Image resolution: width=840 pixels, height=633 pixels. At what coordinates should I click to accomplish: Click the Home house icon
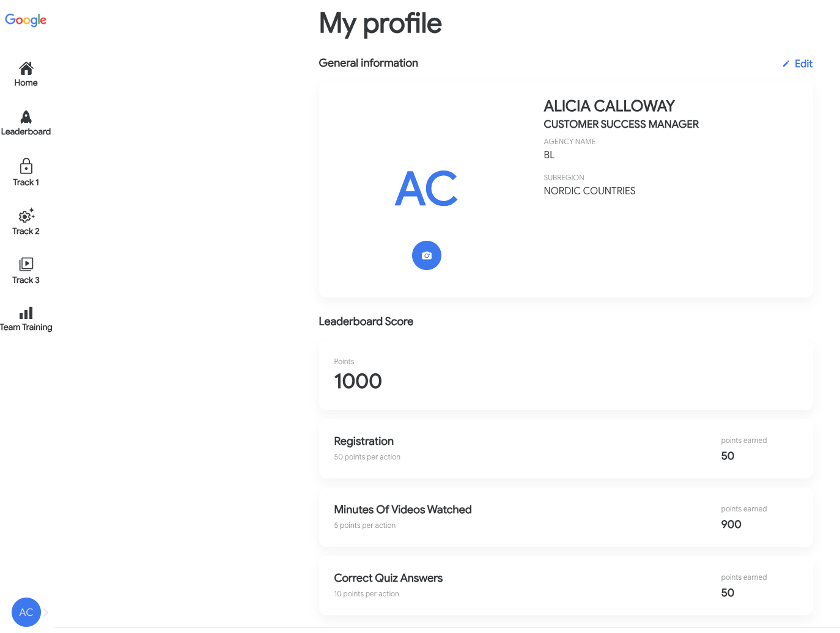pyautogui.click(x=26, y=68)
